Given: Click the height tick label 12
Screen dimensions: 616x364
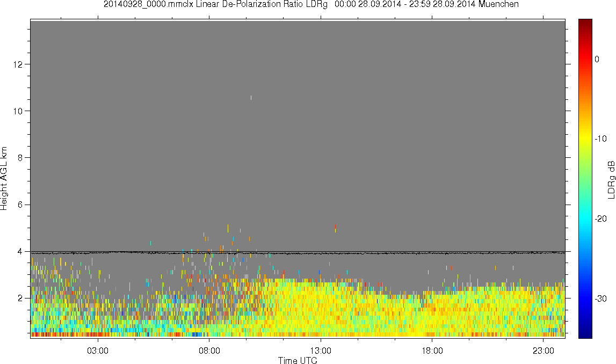Looking at the screenshot, I should [x=18, y=64].
